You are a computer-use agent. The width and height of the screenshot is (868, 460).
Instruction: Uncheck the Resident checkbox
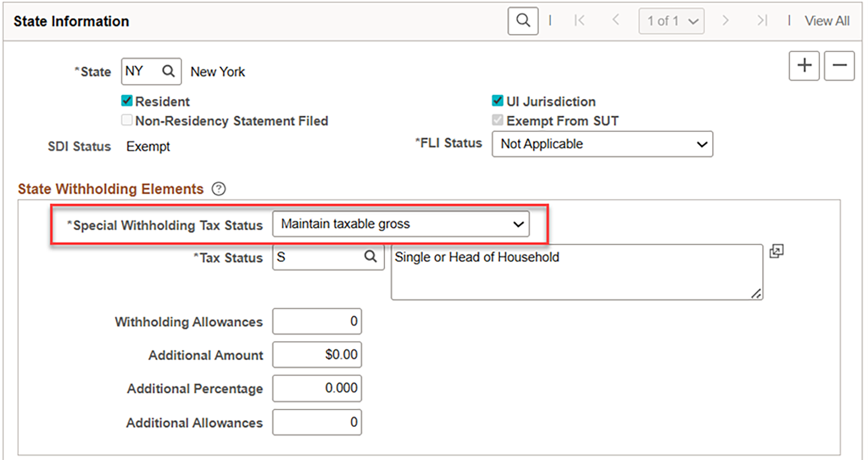126,101
